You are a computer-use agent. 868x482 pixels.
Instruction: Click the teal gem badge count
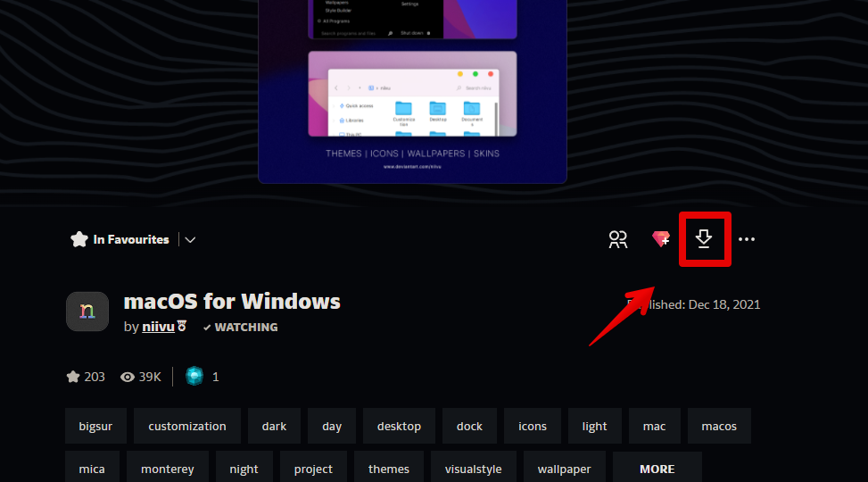click(202, 377)
